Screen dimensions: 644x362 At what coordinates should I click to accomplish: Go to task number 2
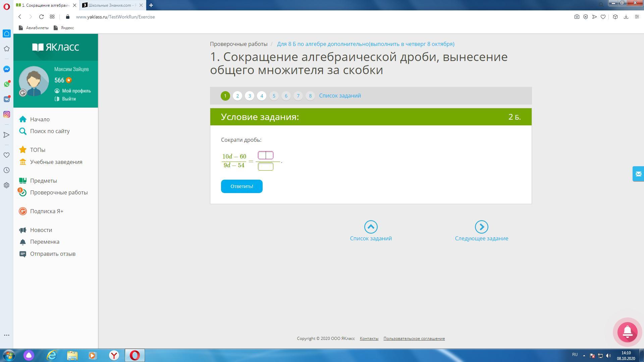click(x=237, y=96)
